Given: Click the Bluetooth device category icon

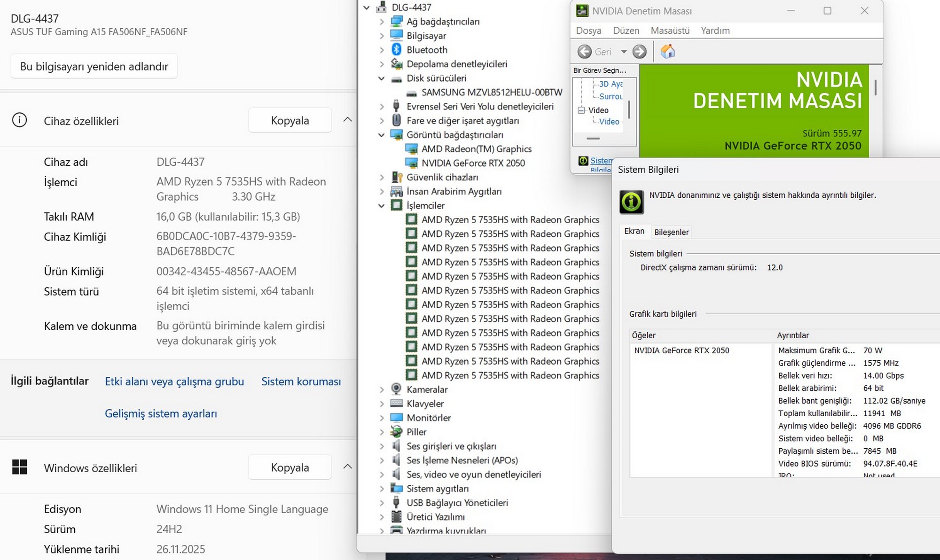Looking at the screenshot, I should pyautogui.click(x=396, y=50).
